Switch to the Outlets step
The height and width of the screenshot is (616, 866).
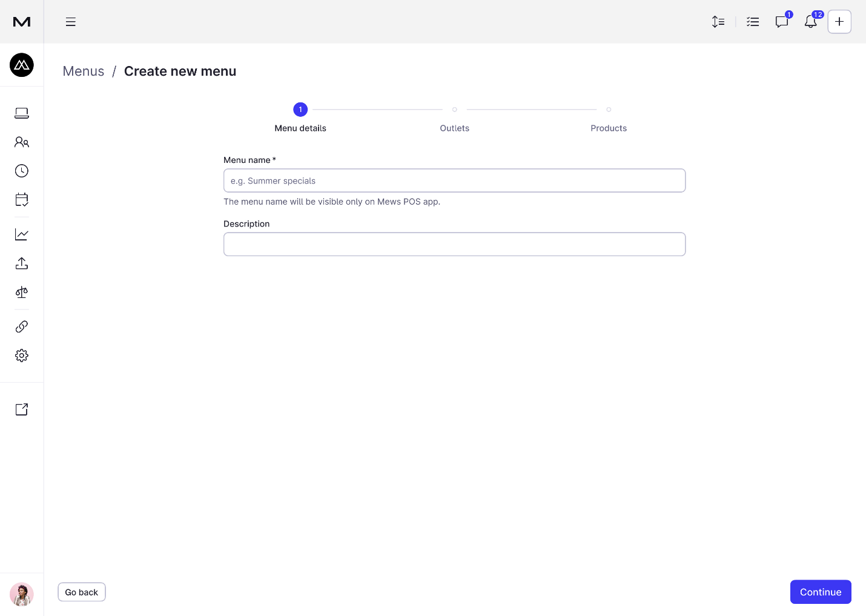coord(454,119)
